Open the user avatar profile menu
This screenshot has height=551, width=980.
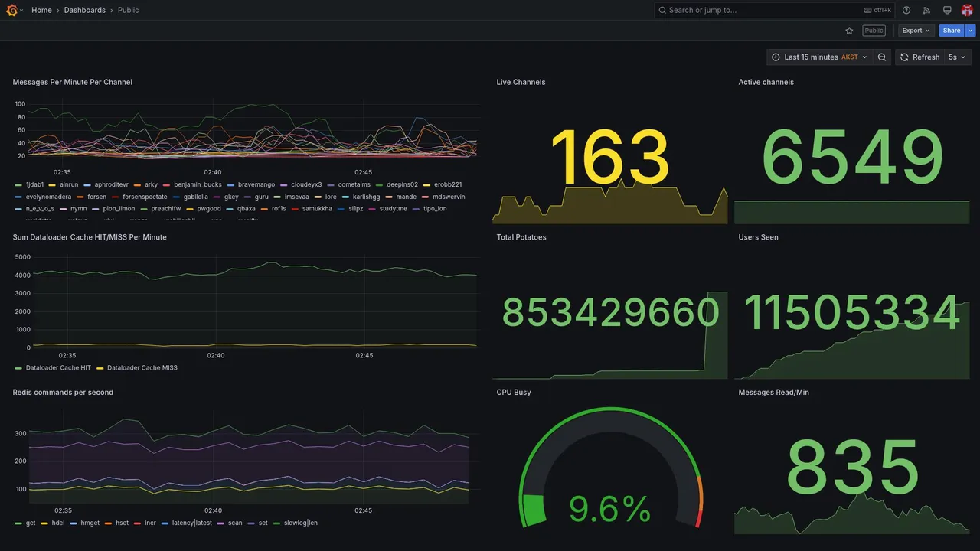967,10
